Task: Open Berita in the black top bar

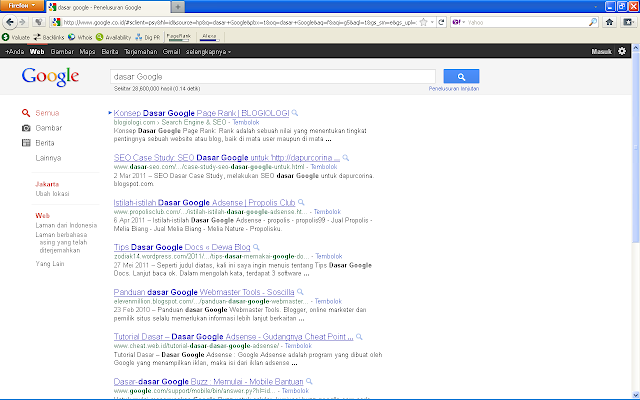Action: point(110,51)
